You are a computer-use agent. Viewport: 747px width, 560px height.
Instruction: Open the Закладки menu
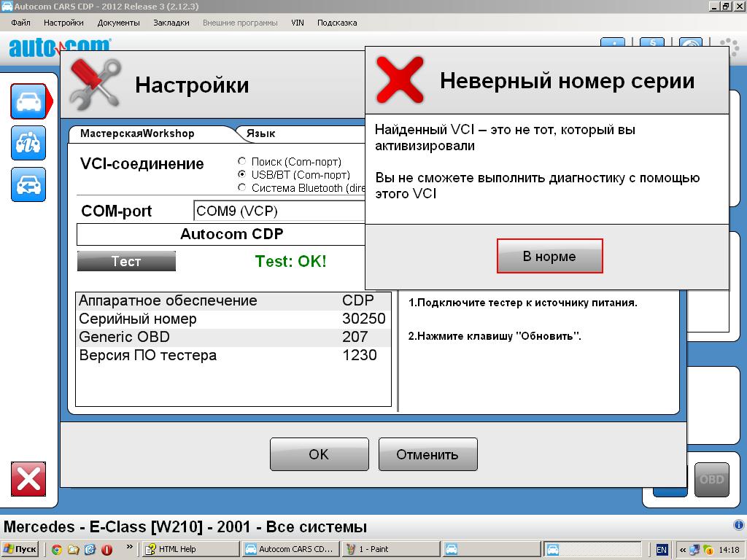coord(171,23)
